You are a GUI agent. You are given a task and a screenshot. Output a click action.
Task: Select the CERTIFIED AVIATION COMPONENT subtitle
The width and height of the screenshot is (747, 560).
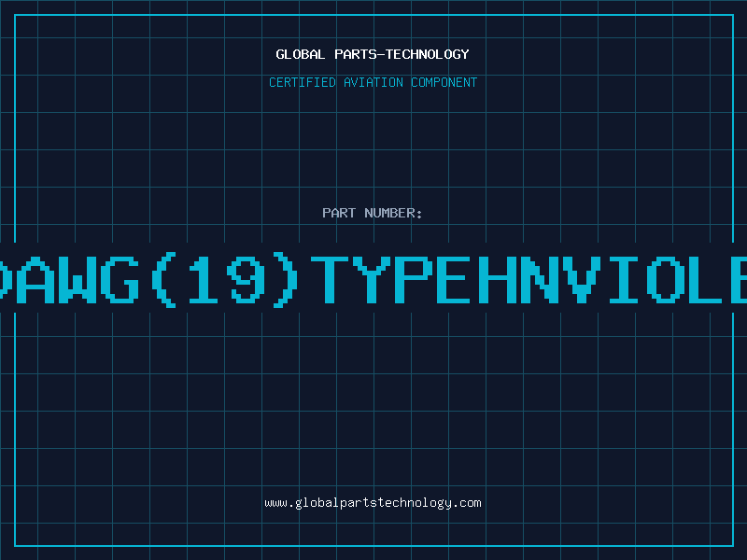point(373,82)
